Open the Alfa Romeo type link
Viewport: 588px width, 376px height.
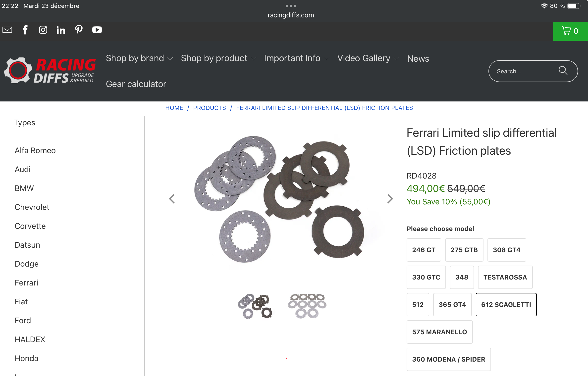point(35,150)
